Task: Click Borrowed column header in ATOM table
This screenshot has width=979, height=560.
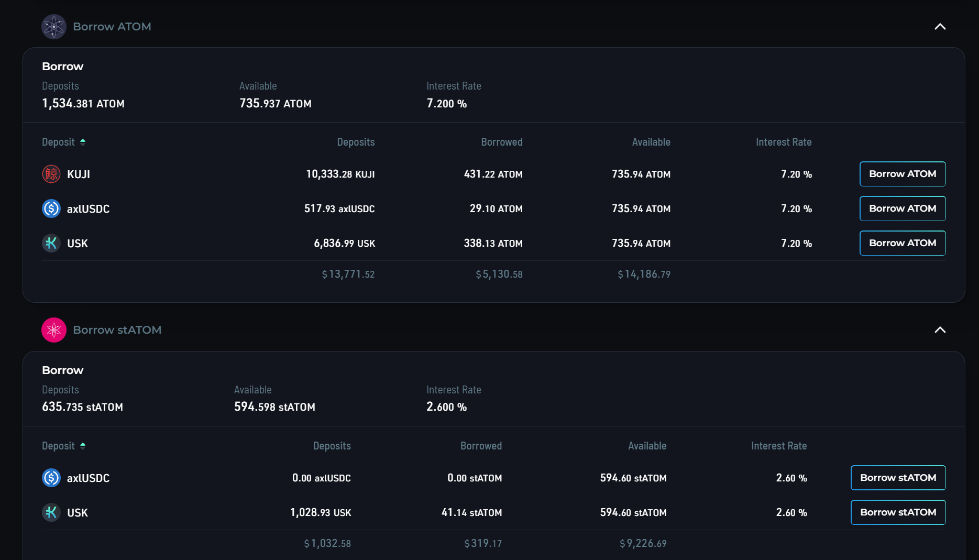Action: tap(501, 142)
